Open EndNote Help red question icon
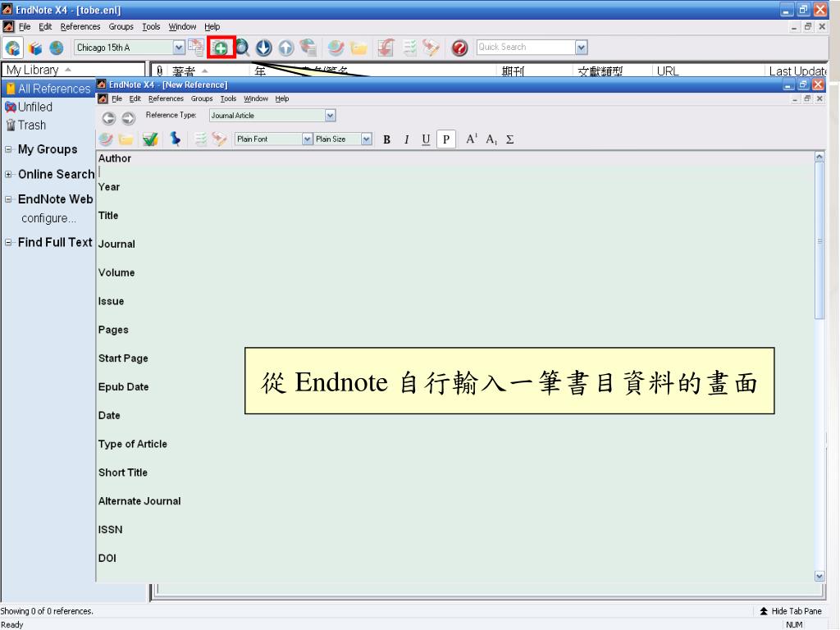The height and width of the screenshot is (630, 840). point(459,48)
